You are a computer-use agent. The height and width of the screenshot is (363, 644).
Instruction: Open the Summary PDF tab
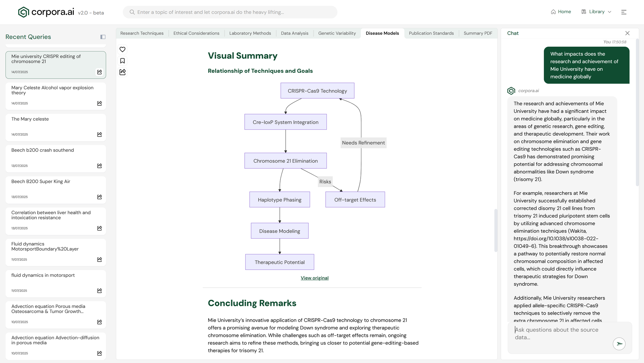(478, 33)
